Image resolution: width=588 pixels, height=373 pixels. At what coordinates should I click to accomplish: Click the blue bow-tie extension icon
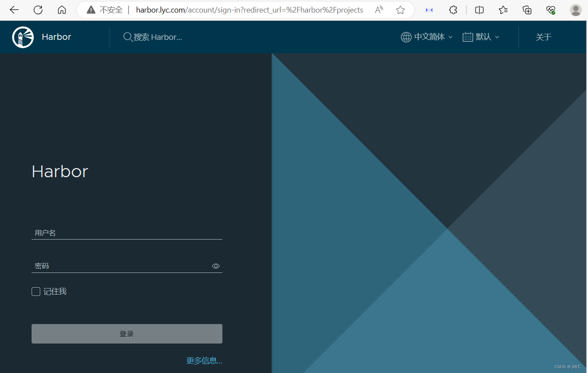(429, 10)
